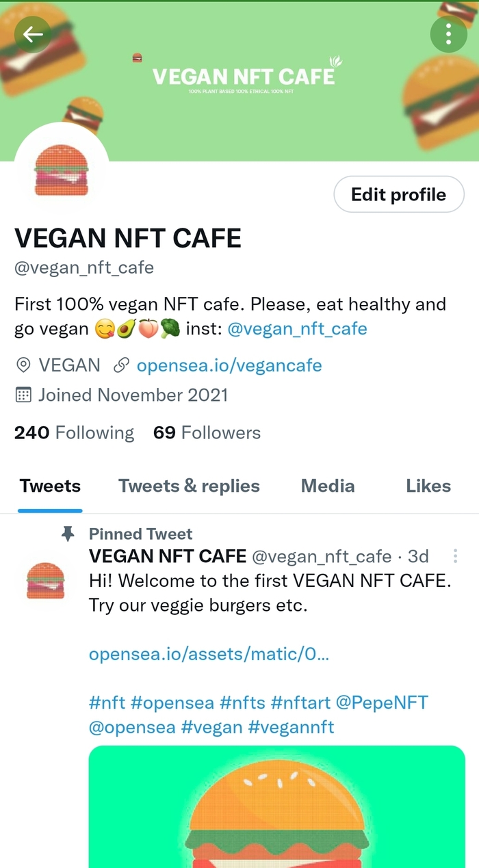View the 240 Following list
Viewport: 479px width, 868px height.
74,432
